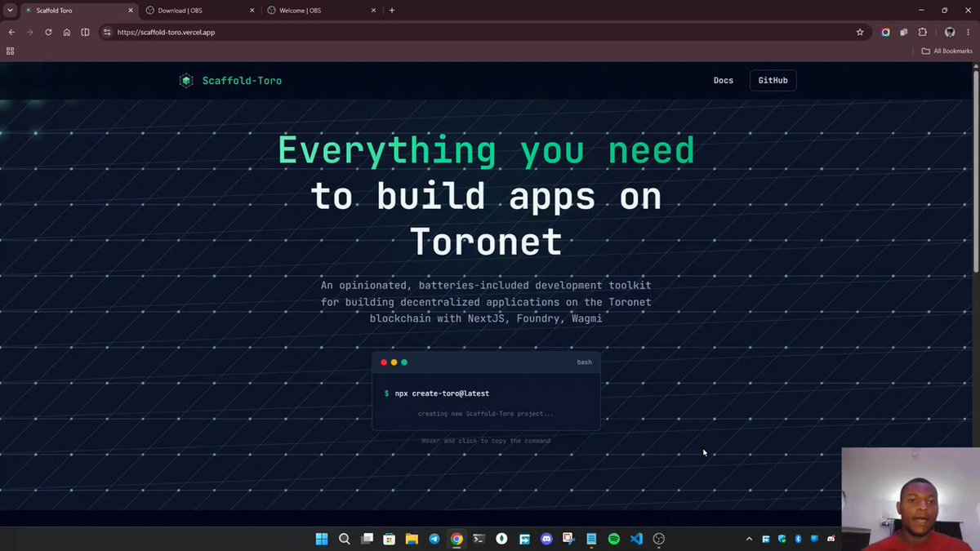980x551 pixels.
Task: Toggle the browser side panel icon
Action: pyautogui.click(x=85, y=32)
